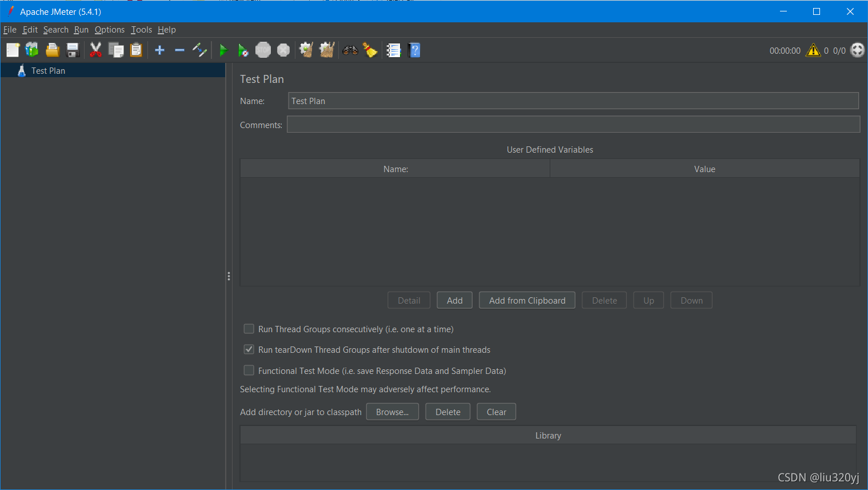Viewport: 868px width, 490px height.
Task: Click Add button under User Defined Variables
Action: (x=455, y=300)
